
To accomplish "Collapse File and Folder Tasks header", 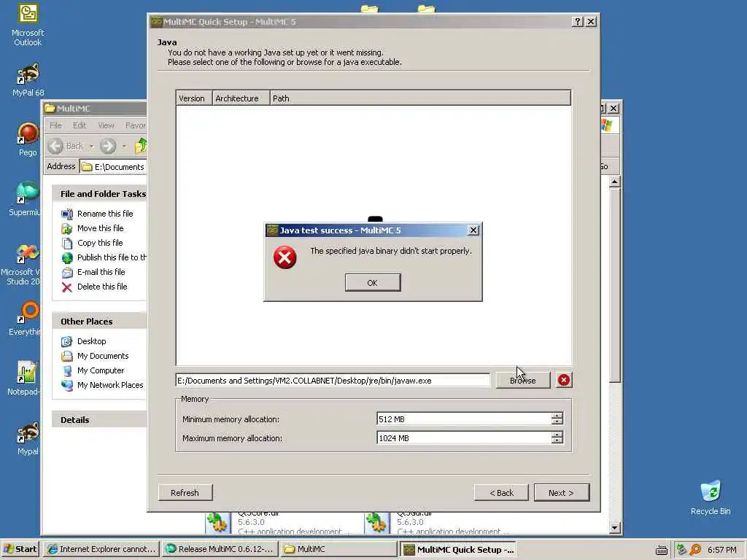I will (x=99, y=194).
